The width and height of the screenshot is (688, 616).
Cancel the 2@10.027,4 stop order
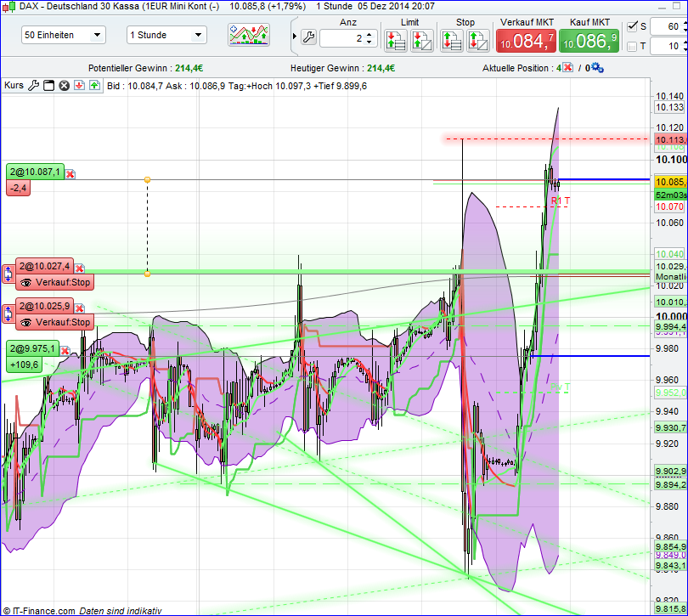click(x=80, y=268)
